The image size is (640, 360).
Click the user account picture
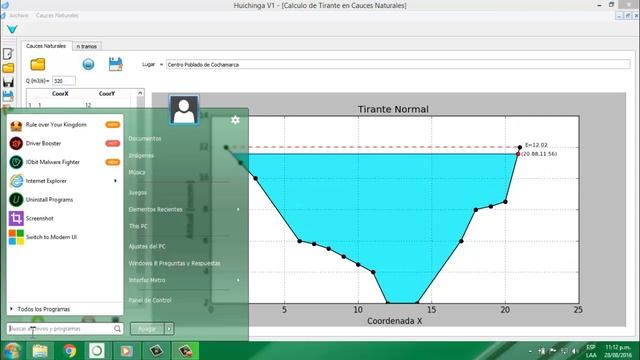tap(184, 110)
